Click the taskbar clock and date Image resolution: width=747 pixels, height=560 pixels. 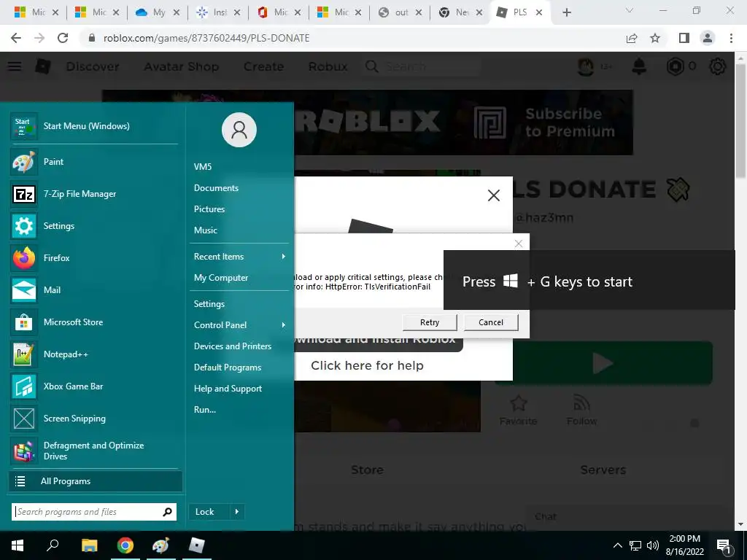[684, 545]
